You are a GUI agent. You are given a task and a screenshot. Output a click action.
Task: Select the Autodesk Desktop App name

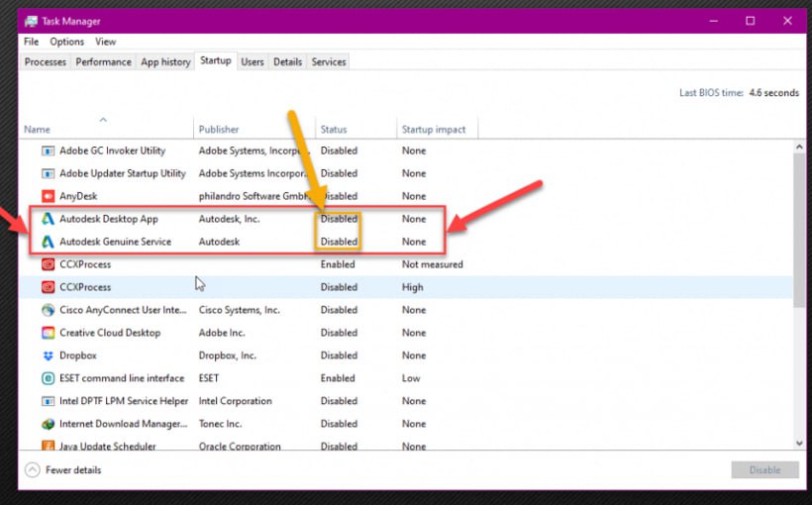109,219
